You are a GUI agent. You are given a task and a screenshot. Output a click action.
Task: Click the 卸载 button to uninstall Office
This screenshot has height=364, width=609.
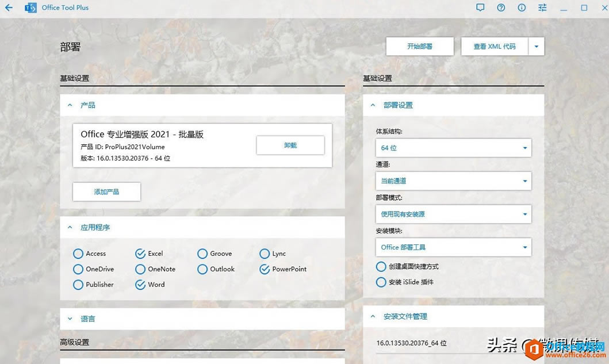(290, 145)
